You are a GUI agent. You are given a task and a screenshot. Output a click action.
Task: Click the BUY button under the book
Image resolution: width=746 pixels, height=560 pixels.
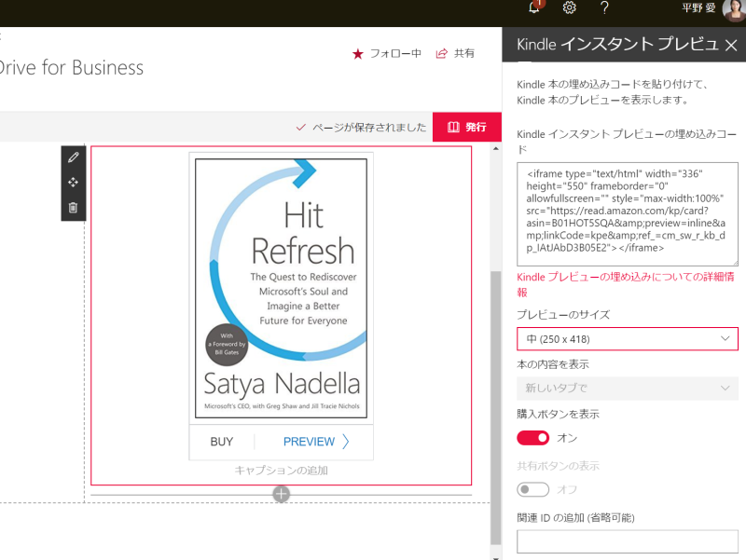pyautogui.click(x=222, y=442)
